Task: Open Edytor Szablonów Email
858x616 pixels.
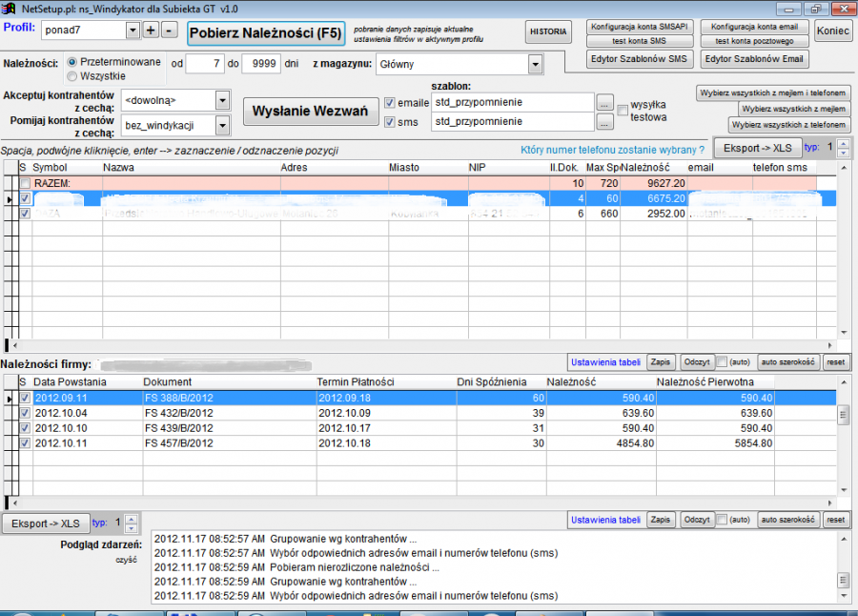Action: (x=754, y=58)
